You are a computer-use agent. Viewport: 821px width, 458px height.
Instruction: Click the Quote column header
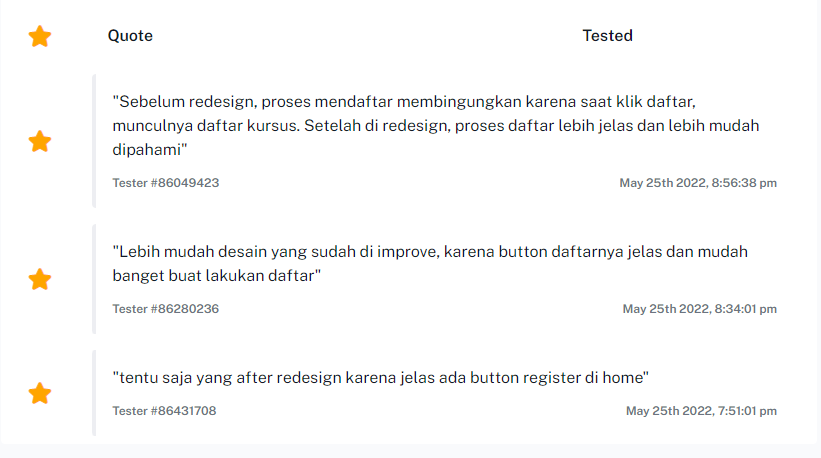pos(130,36)
